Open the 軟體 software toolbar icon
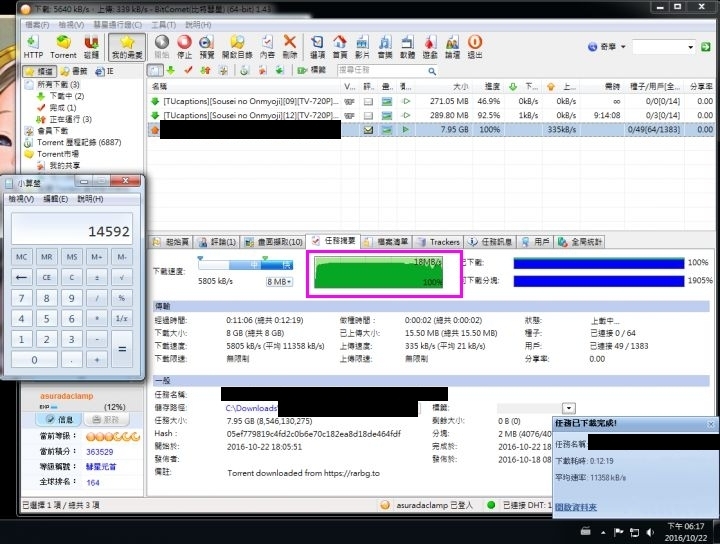Viewport: 720px width, 544px height. click(407, 47)
